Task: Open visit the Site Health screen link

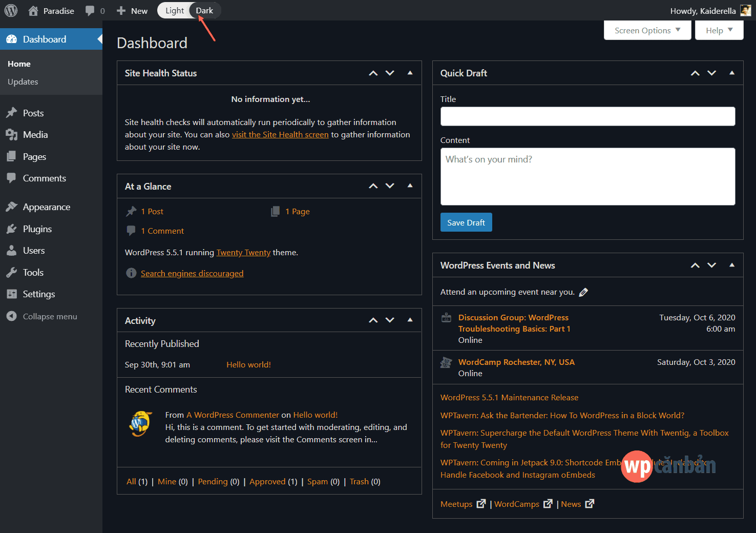Action: (x=280, y=135)
